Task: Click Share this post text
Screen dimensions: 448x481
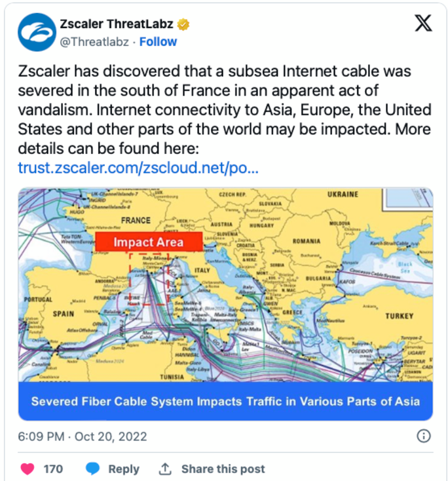Action: [223, 469]
